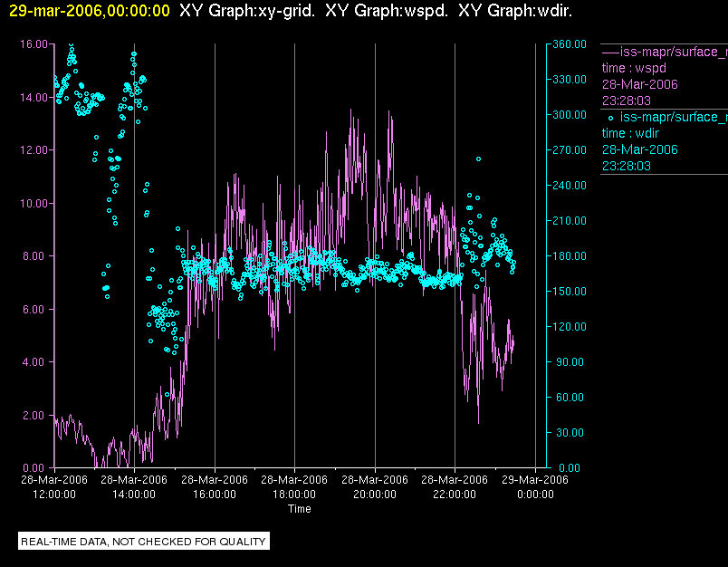
Task: Click the 60.00 label on right axis
Action: (571, 397)
